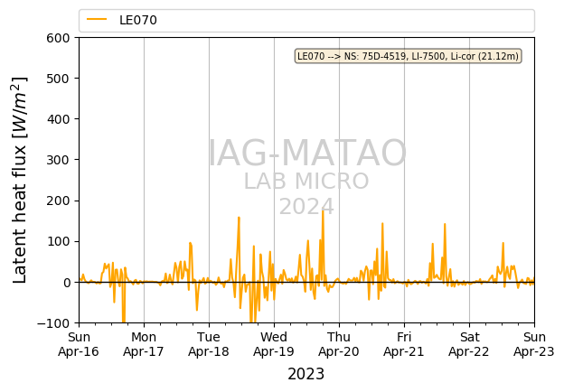Screen dimensions: 564x392
Task: Click the y-axis tick label 200
Action: tap(58, 201)
